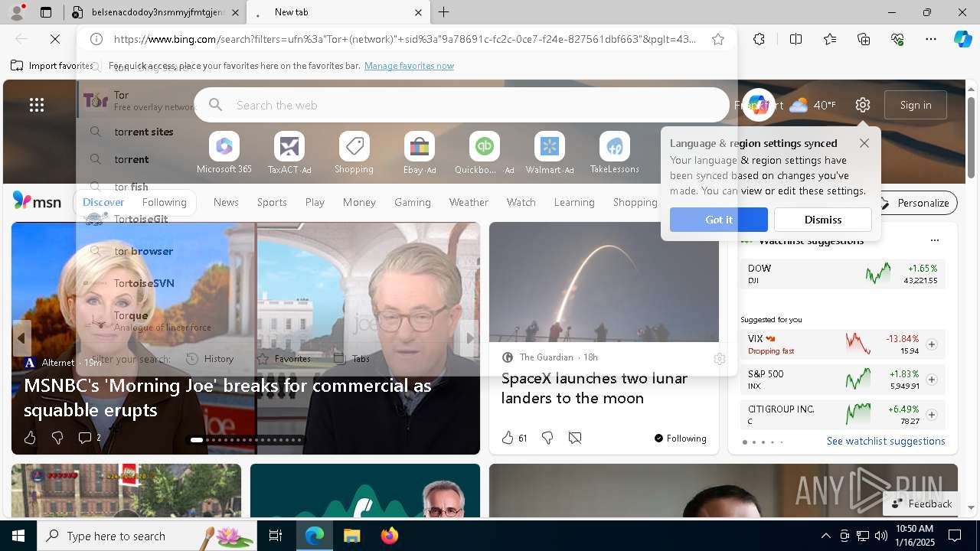Open See watchlist suggestions link
The height and width of the screenshot is (551, 980).
point(886,441)
